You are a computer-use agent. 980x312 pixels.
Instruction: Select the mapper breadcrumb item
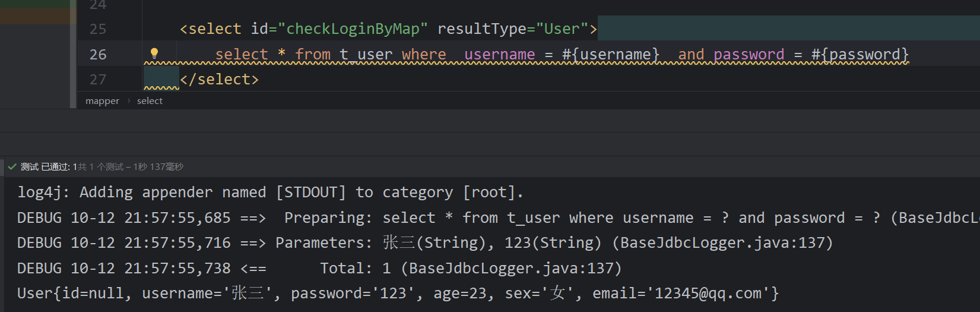[x=102, y=101]
